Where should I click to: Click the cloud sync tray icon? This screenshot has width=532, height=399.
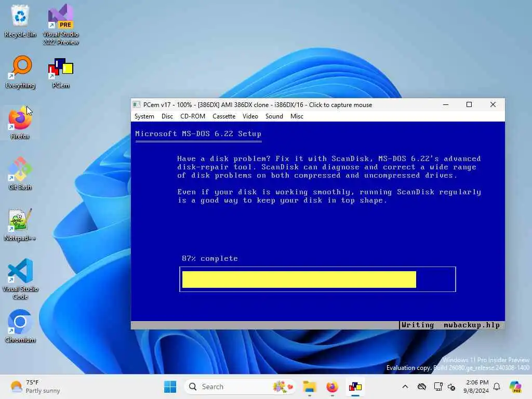coord(422,387)
